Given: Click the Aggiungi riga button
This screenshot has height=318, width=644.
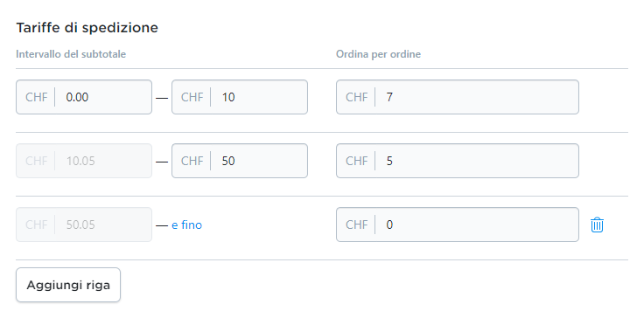Looking at the screenshot, I should (68, 285).
